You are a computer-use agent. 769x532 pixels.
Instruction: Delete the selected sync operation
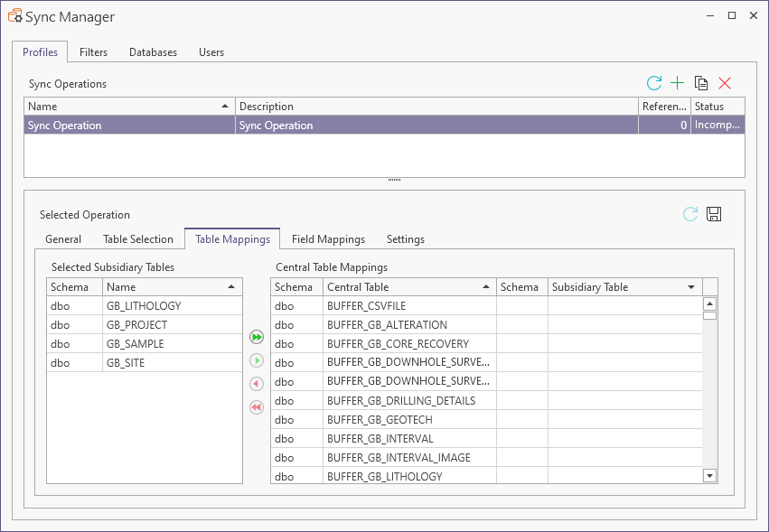(x=725, y=83)
